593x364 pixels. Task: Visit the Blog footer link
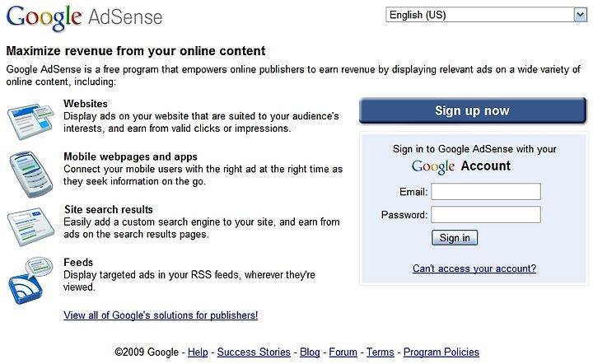310,352
